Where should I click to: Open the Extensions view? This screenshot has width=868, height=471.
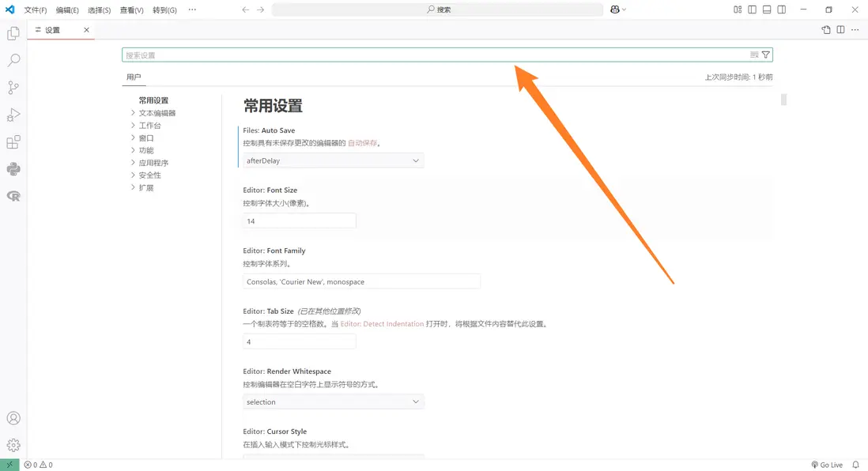click(13, 142)
